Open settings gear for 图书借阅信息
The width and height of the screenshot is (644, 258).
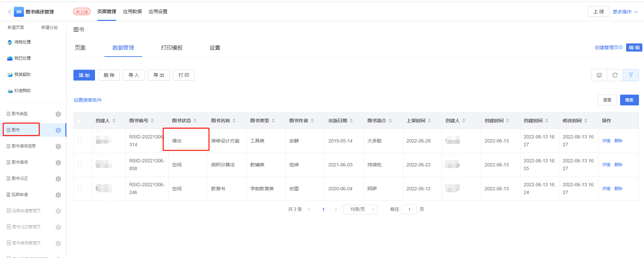(58, 147)
